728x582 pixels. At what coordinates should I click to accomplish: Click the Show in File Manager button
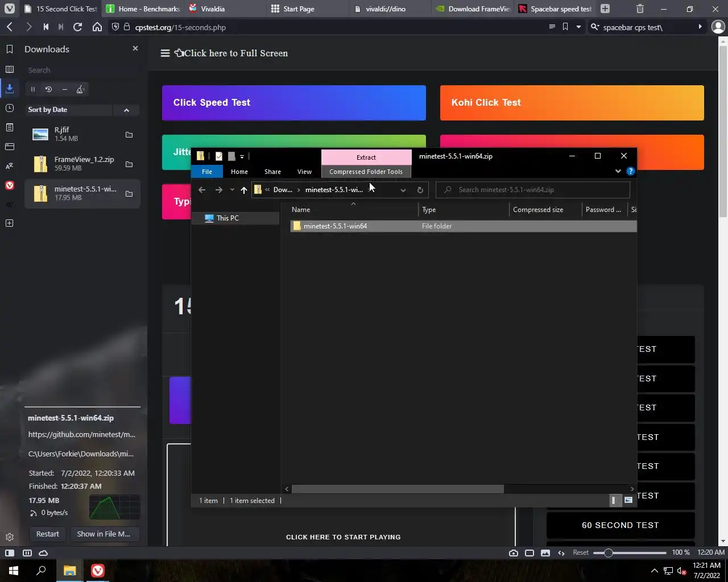104,534
